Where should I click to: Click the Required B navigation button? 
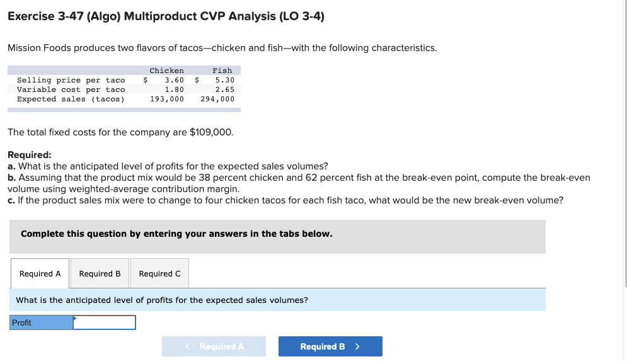pos(330,346)
